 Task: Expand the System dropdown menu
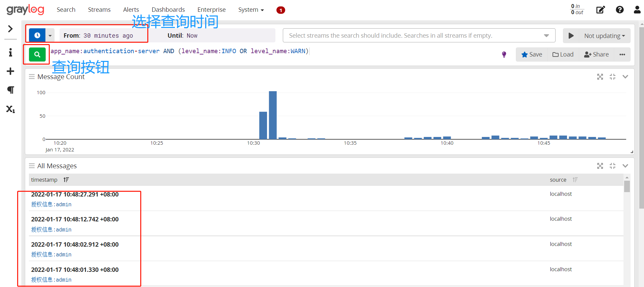click(251, 10)
